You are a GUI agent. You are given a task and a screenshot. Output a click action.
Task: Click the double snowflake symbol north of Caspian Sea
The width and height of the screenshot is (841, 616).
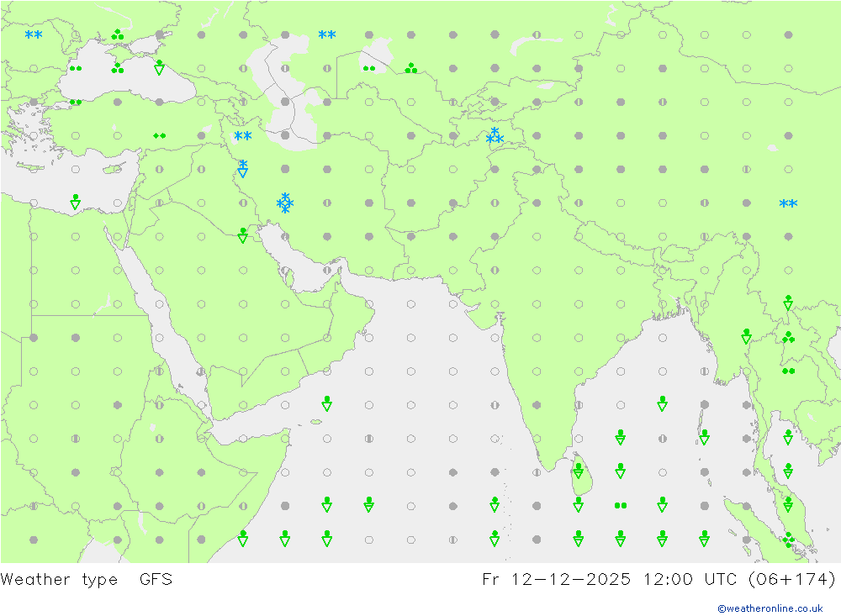(327, 34)
